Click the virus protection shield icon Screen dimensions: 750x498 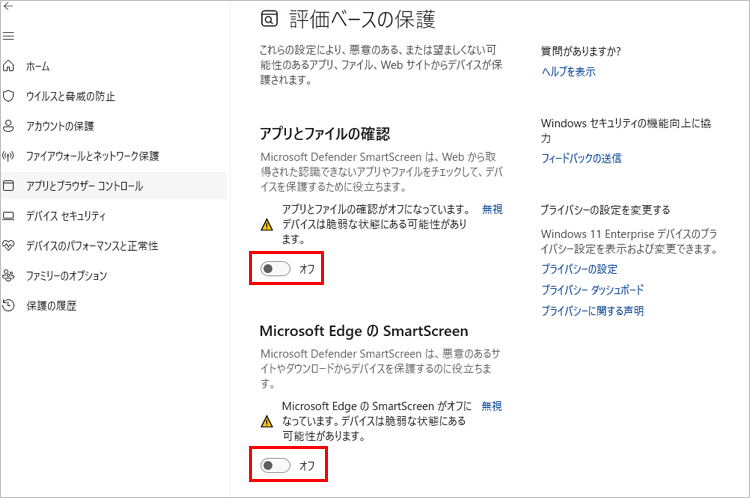point(9,96)
